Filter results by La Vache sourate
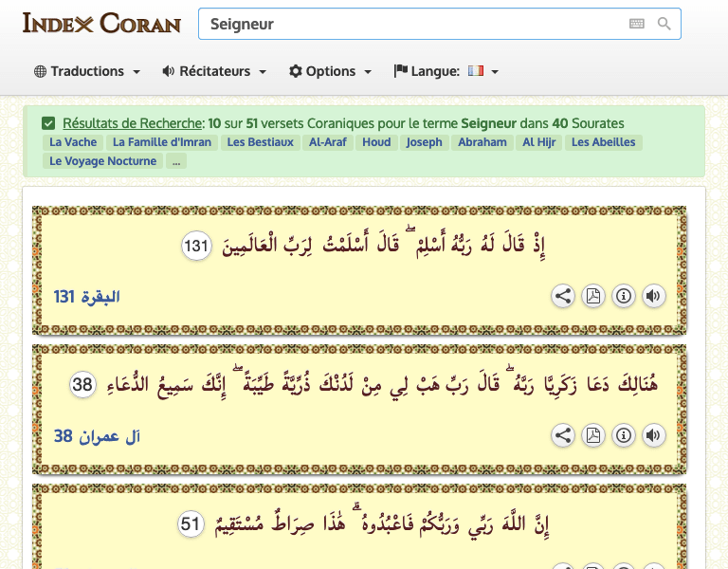The height and width of the screenshot is (569, 728). click(x=72, y=142)
